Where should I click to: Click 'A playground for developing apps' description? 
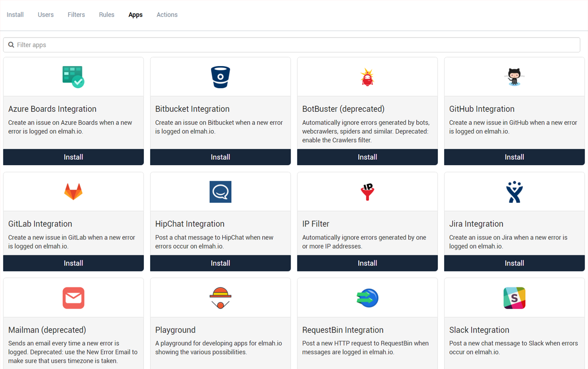(218, 348)
